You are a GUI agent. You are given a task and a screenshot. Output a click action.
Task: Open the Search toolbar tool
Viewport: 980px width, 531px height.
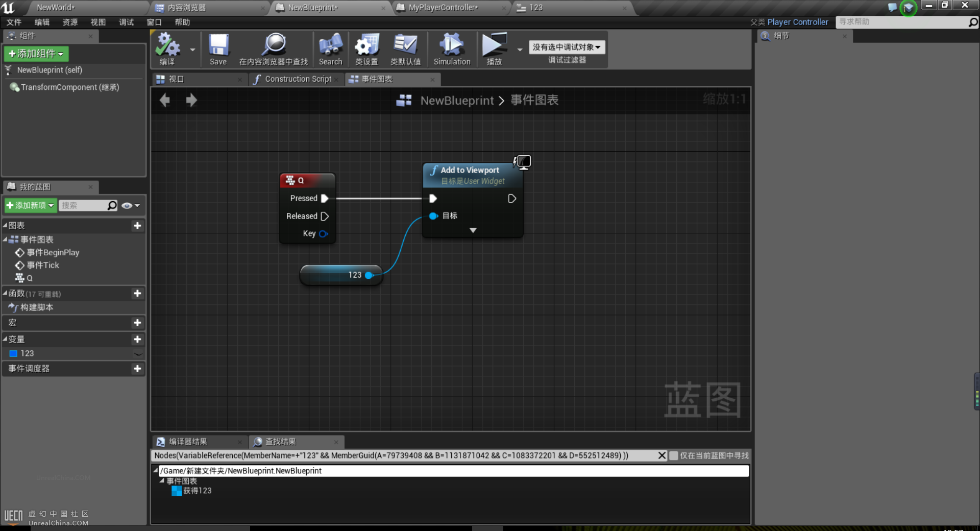coord(330,48)
